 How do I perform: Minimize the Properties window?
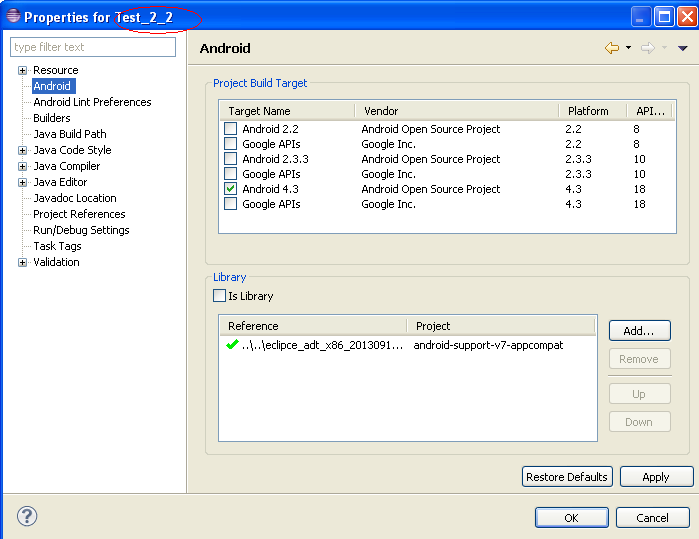click(641, 17)
